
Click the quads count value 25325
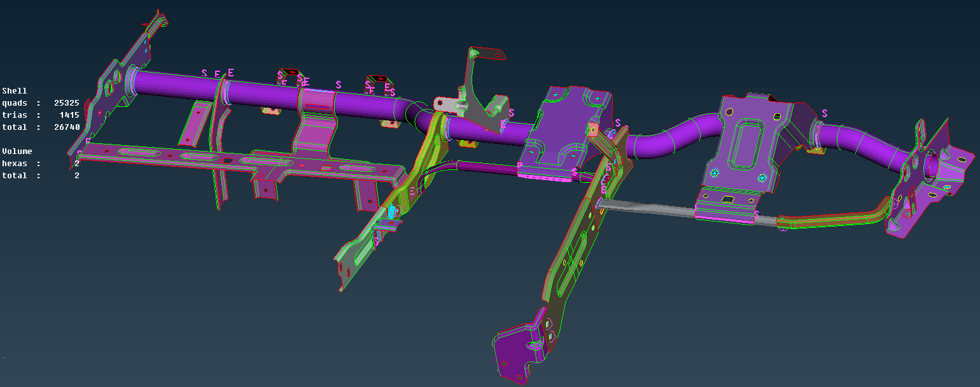coord(66,102)
